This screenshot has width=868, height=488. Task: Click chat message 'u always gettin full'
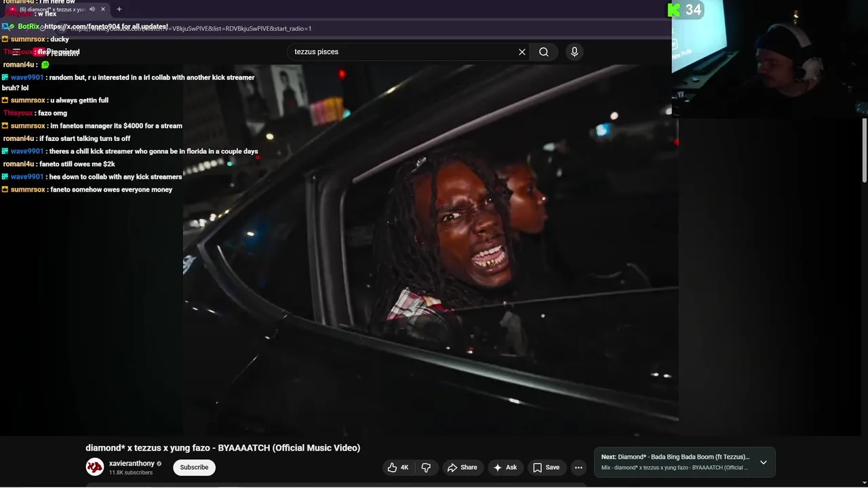point(79,100)
